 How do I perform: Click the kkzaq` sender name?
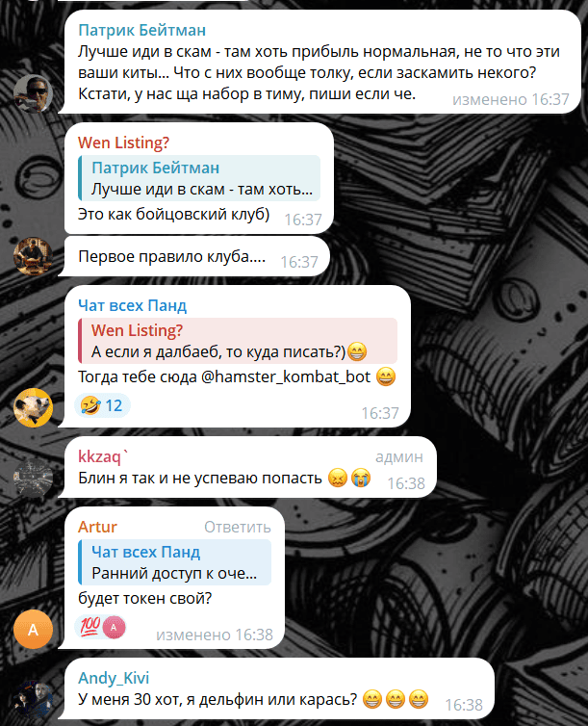tap(104, 456)
